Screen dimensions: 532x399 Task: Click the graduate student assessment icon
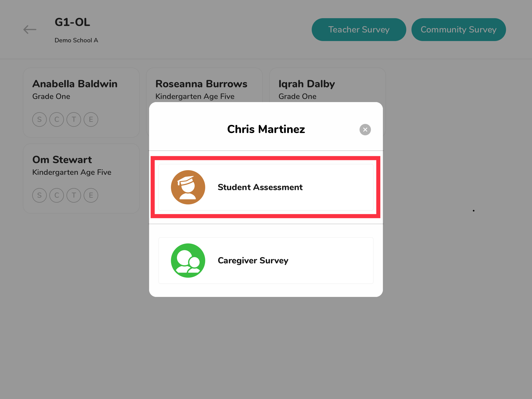[x=188, y=187]
